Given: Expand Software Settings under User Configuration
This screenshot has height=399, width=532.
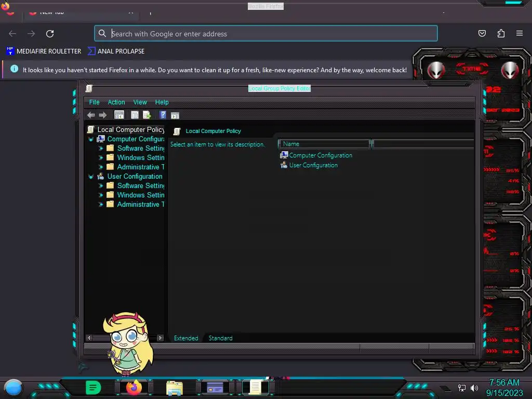Looking at the screenshot, I should 101,185.
